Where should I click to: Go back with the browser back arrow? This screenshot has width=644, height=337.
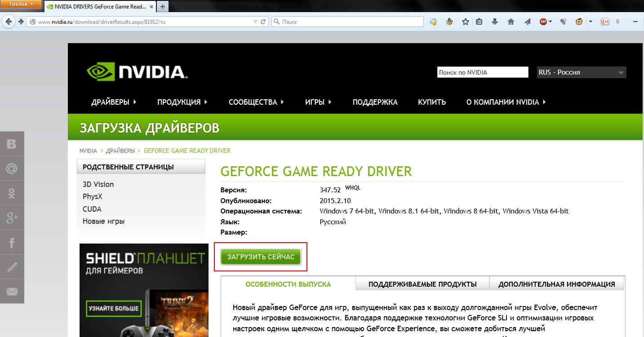coord(9,22)
